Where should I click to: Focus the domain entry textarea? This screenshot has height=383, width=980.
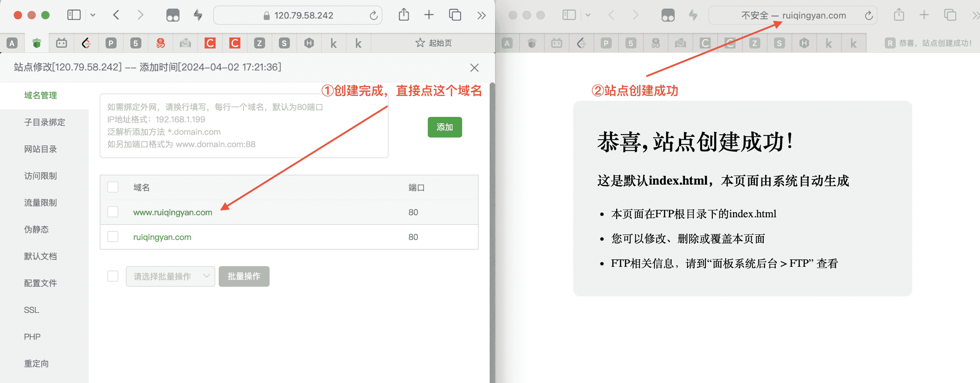click(244, 126)
